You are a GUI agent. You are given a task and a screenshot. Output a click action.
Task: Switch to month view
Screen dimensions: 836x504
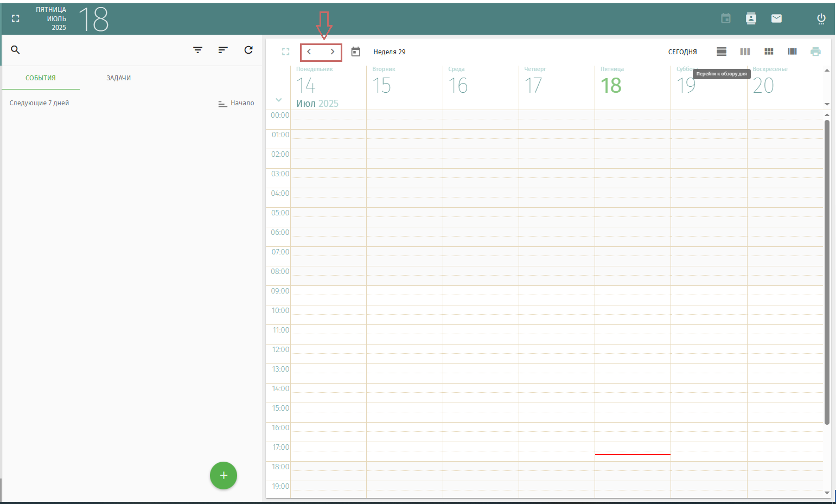click(769, 52)
